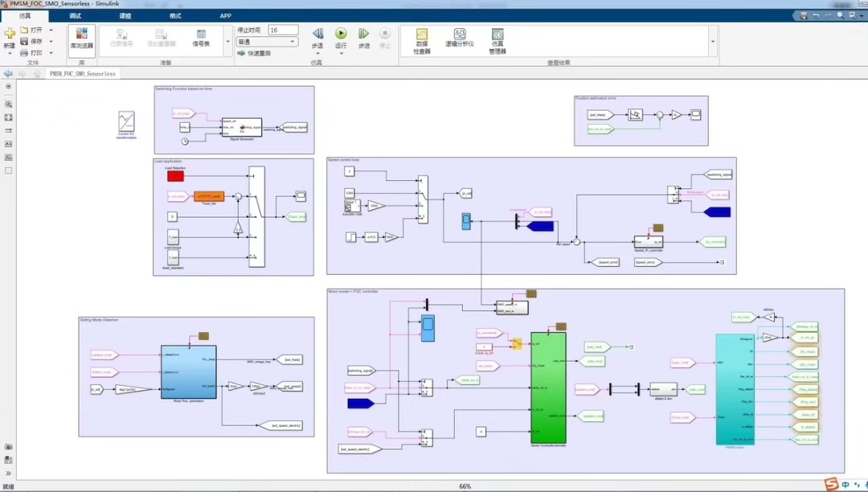868x492 pixels.
Task: Click the 66% zoom level in status bar
Action: (465, 486)
